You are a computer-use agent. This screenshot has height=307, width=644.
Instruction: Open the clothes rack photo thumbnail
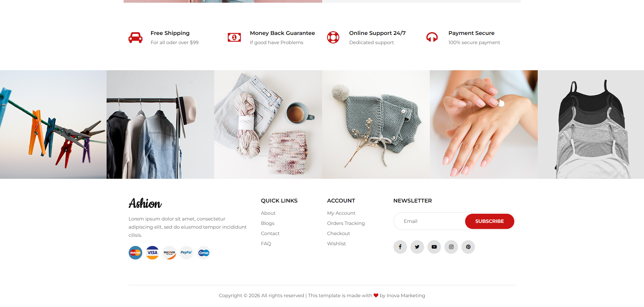click(x=160, y=124)
